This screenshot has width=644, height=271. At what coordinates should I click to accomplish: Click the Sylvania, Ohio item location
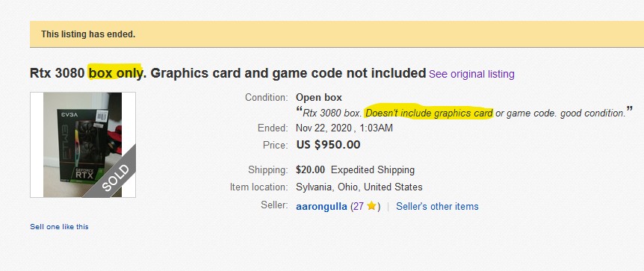pyautogui.click(x=359, y=187)
